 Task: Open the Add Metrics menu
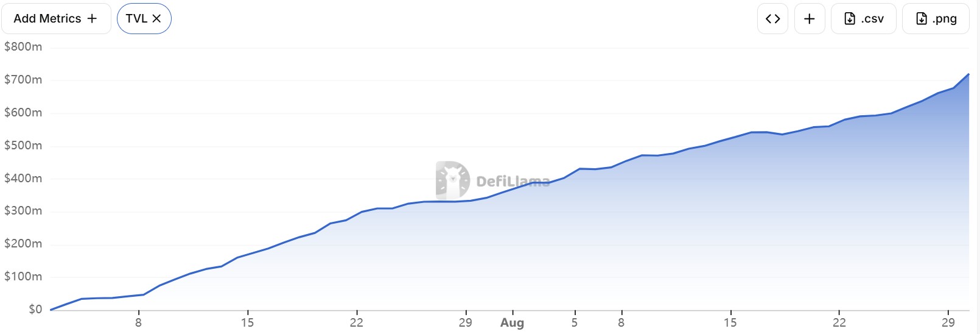pos(55,18)
